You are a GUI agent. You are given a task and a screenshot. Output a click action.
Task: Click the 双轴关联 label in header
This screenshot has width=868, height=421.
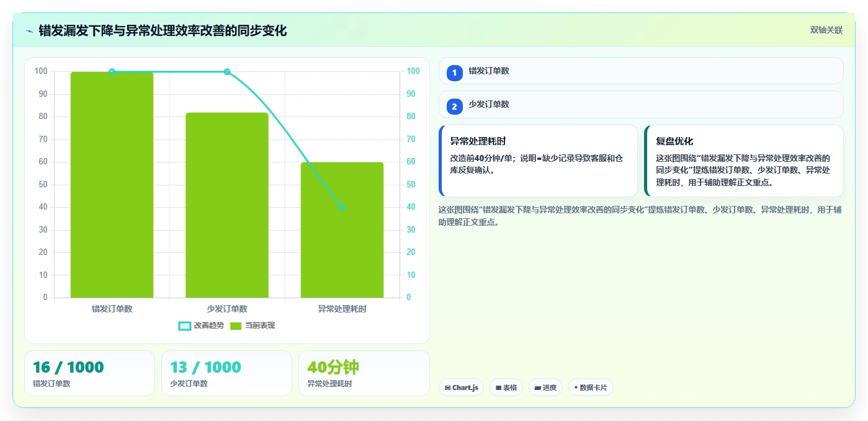point(826,30)
